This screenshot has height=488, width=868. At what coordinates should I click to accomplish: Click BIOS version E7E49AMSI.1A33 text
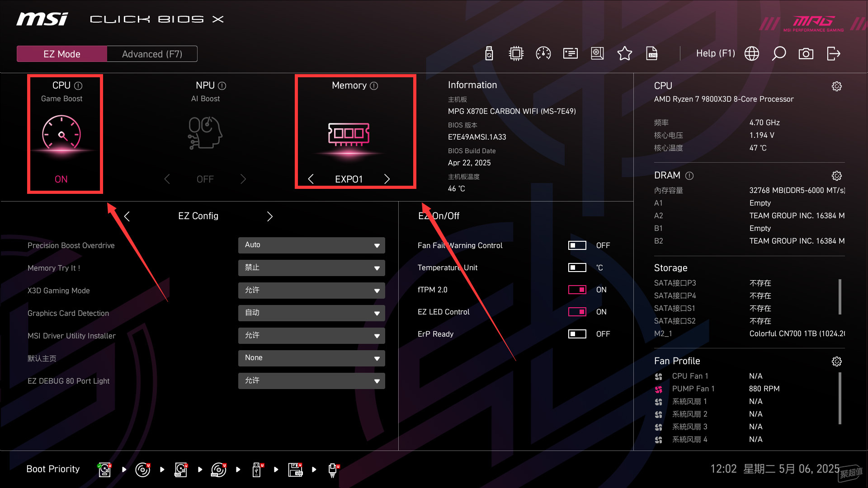477,137
